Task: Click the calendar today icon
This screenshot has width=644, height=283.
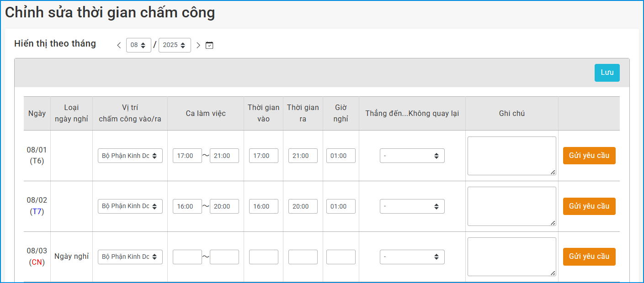Action: point(209,45)
